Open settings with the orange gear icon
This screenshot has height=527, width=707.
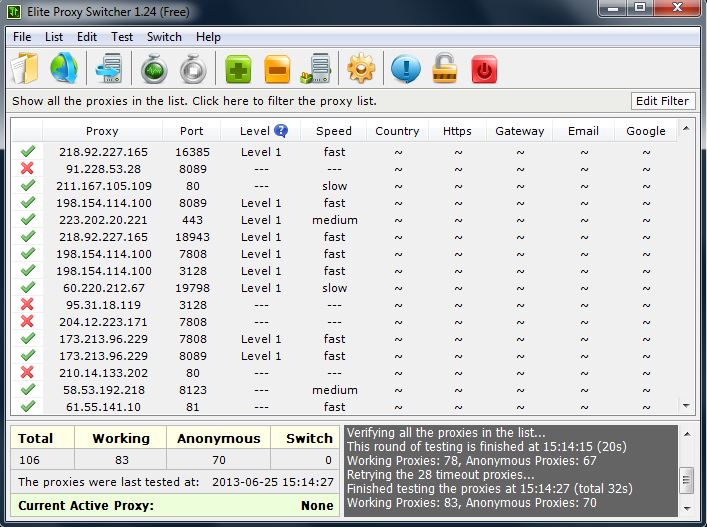(x=361, y=69)
